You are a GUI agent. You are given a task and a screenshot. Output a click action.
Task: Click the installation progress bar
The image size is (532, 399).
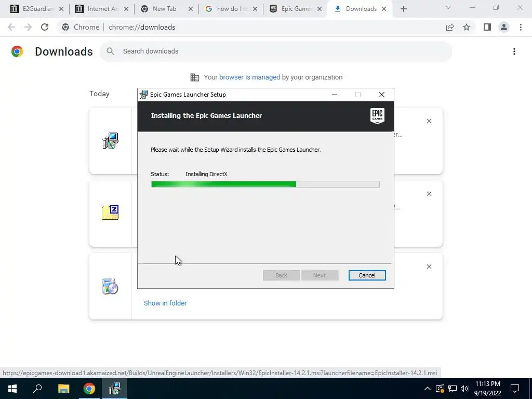click(265, 184)
